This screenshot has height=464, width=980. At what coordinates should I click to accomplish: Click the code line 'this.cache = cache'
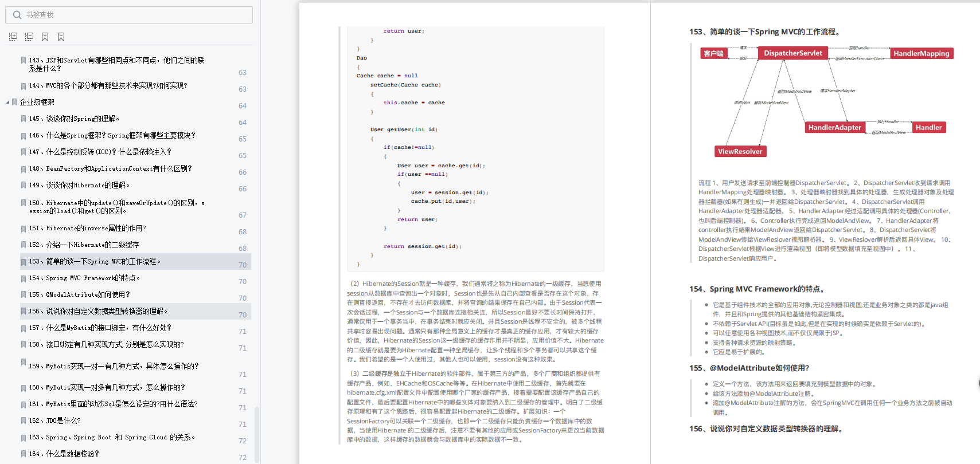coord(414,103)
